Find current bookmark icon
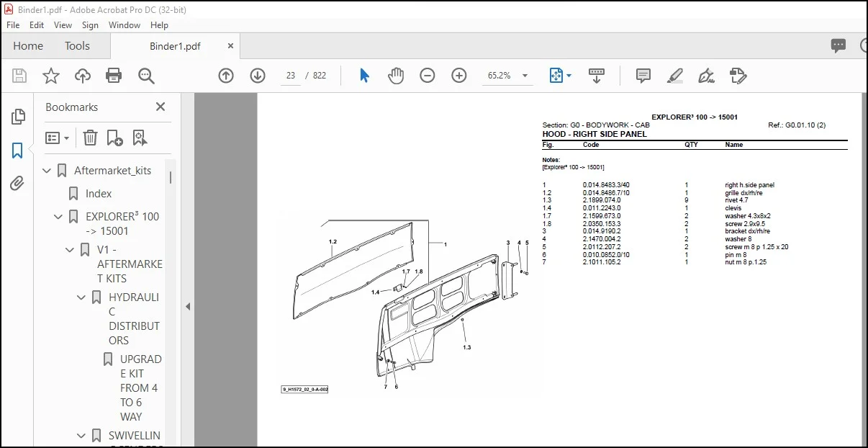The width and height of the screenshot is (868, 448). [140, 138]
